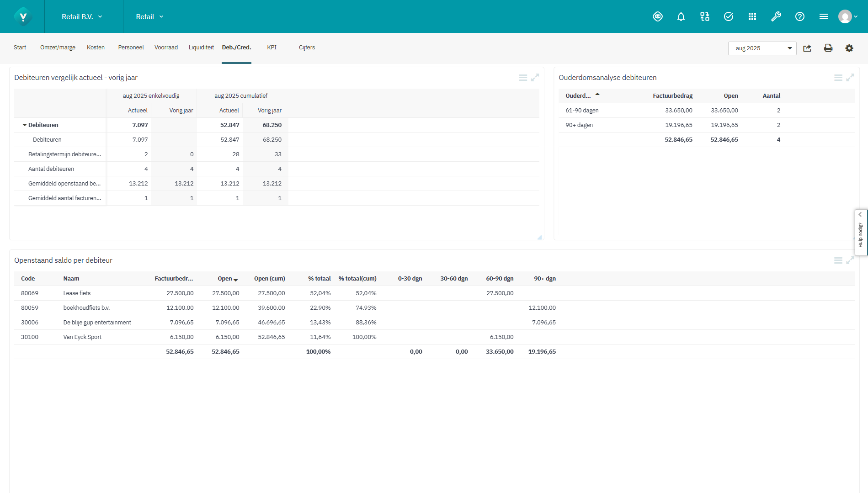Switch to the KPI tab
The image size is (868, 493).
coord(272,47)
